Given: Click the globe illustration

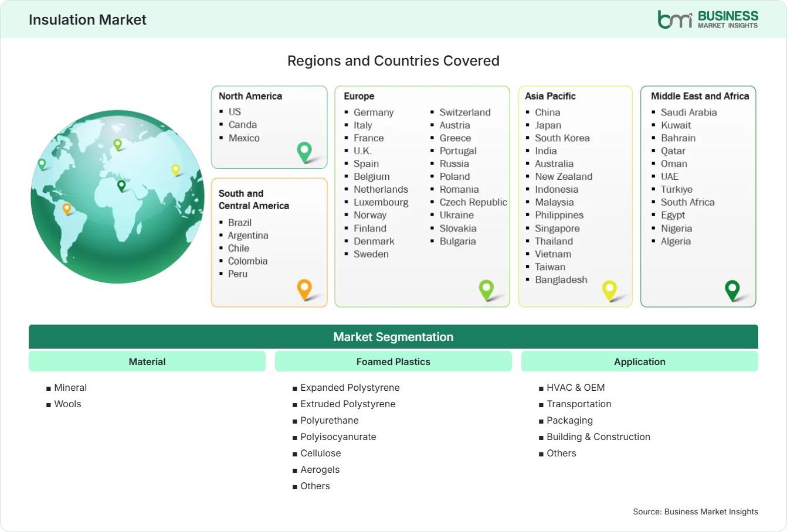Looking at the screenshot, I should [x=117, y=197].
